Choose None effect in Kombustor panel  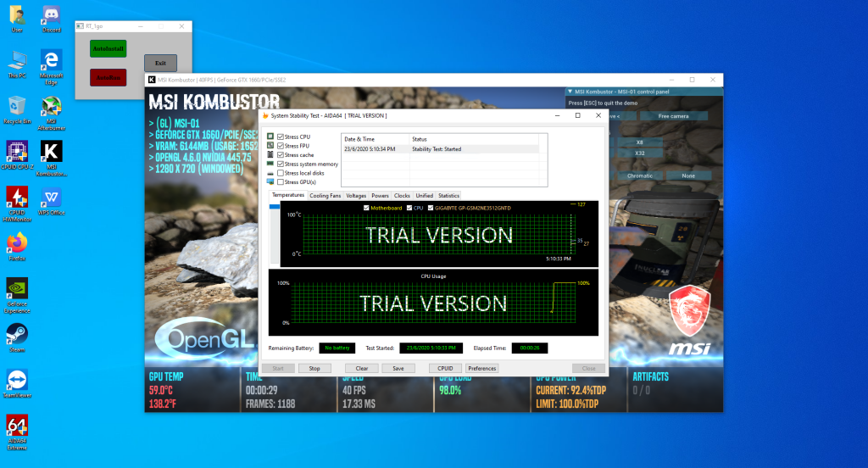click(x=688, y=175)
